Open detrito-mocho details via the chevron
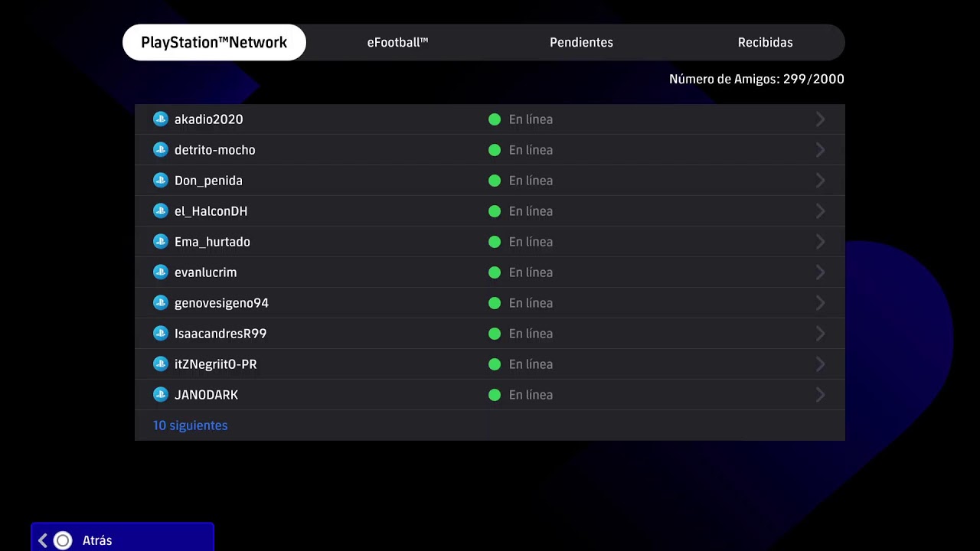This screenshot has width=980, height=551. point(820,150)
